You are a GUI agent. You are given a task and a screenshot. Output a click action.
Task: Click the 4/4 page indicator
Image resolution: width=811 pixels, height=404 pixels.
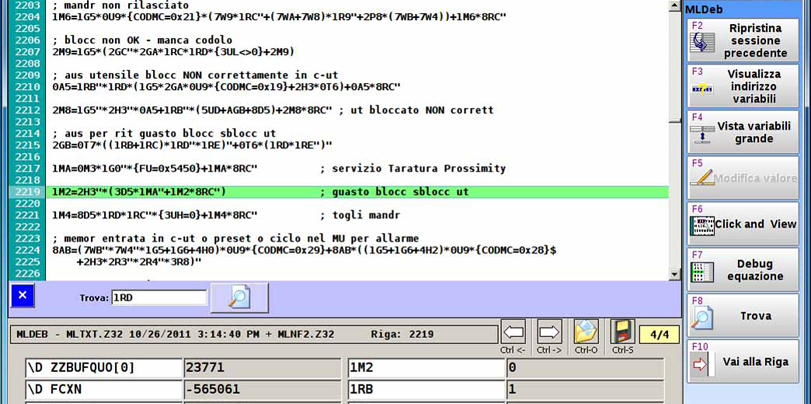click(x=659, y=335)
